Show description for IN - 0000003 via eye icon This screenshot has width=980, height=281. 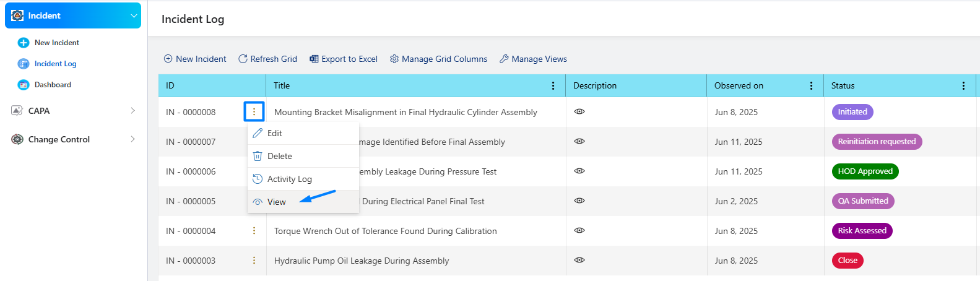tap(579, 261)
